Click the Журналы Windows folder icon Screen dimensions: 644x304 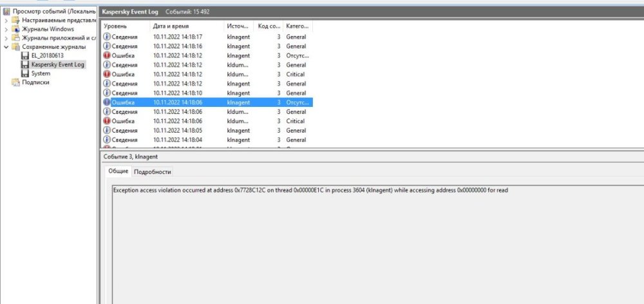pos(15,29)
